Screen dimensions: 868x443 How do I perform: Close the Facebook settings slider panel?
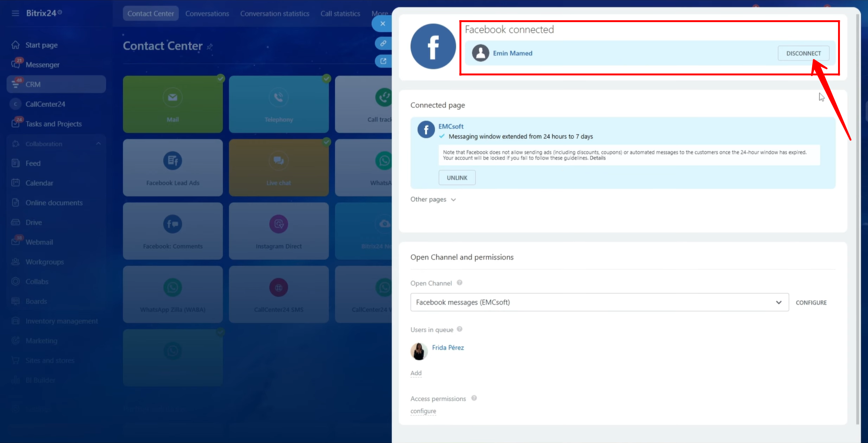click(383, 23)
